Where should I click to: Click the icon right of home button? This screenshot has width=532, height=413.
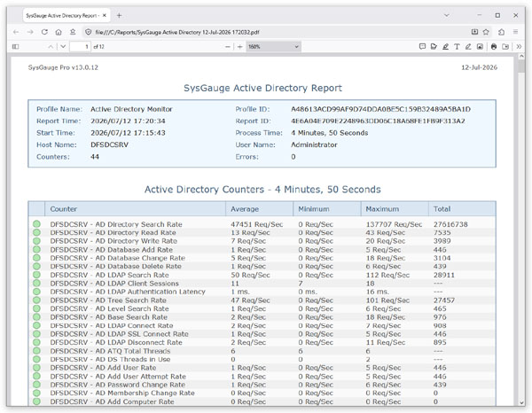(73, 32)
